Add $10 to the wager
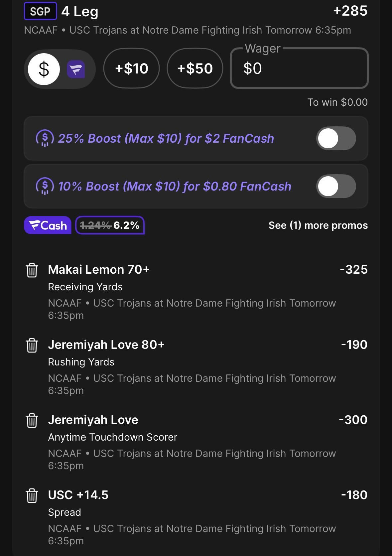The image size is (392, 556). click(131, 69)
